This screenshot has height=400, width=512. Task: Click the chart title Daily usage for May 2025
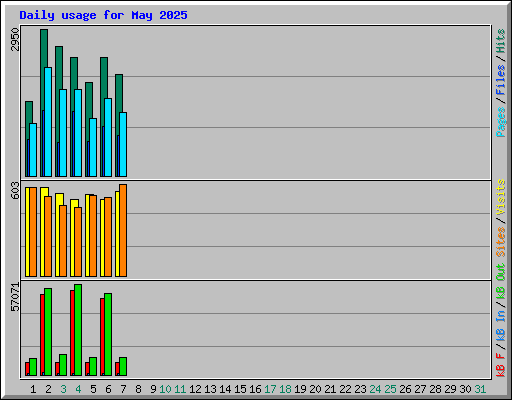click(103, 15)
